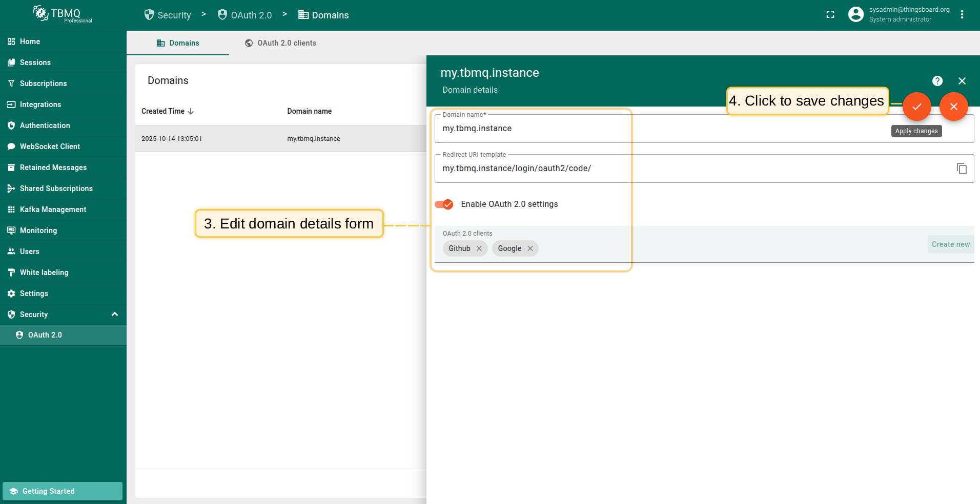Select the Domains tab
The image size is (980, 504).
pyautogui.click(x=178, y=43)
